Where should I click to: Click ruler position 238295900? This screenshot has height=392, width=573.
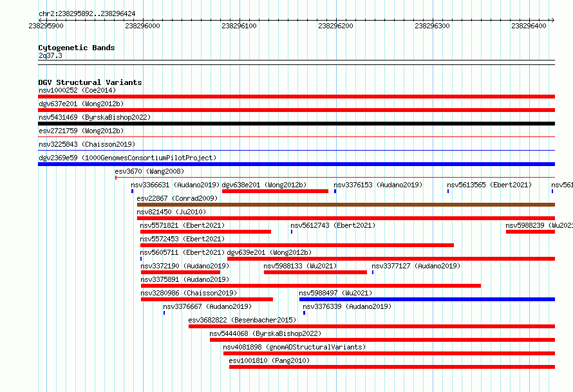point(46,26)
